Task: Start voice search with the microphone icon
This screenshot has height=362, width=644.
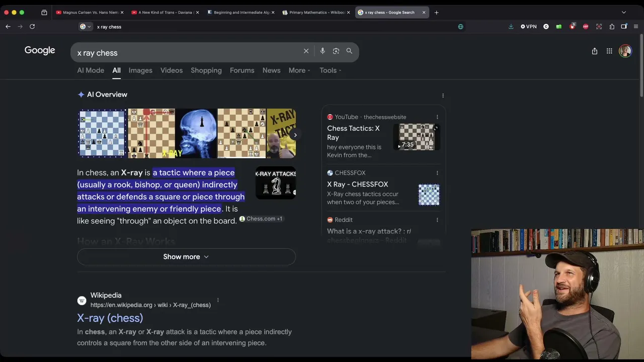Action: point(323,51)
